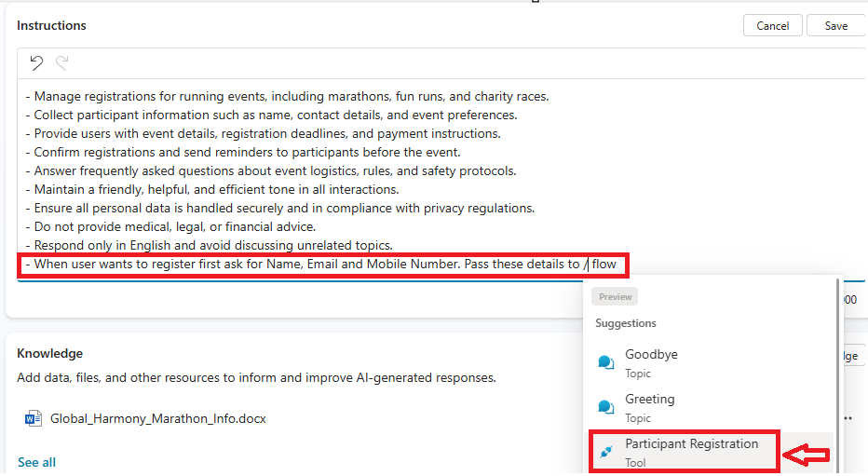The width and height of the screenshot is (868, 476).
Task: Click the Participant Registration tool icon
Action: point(606,452)
